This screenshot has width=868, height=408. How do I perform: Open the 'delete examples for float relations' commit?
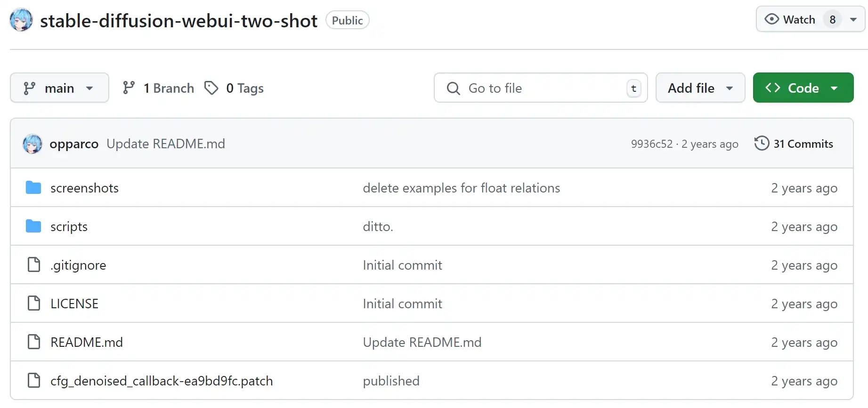pos(461,188)
